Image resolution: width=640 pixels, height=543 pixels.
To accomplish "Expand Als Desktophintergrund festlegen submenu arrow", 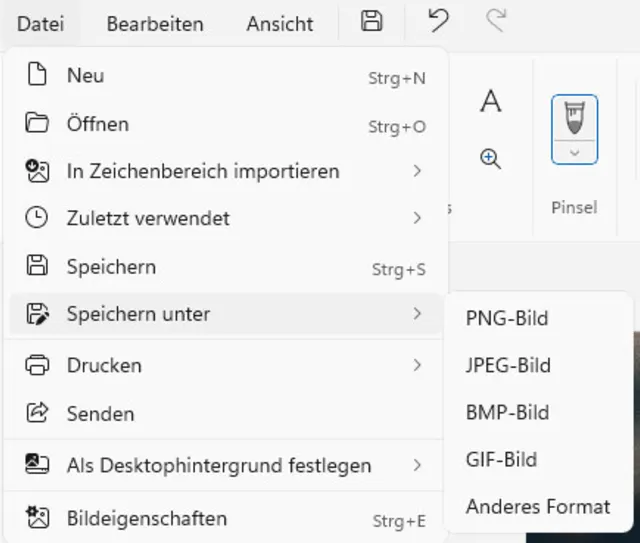I will [417, 465].
